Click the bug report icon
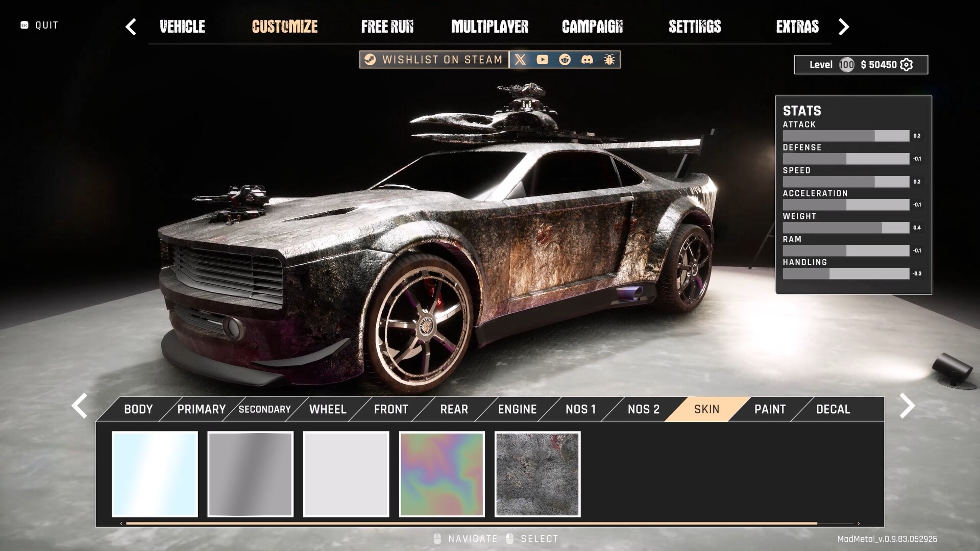980x551 pixels. (x=609, y=60)
